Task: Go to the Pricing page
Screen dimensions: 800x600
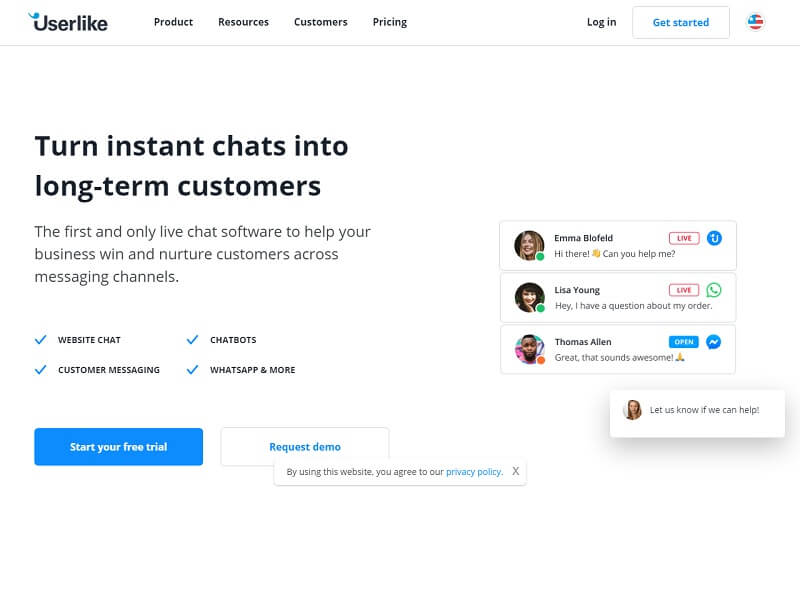Action: tap(389, 21)
